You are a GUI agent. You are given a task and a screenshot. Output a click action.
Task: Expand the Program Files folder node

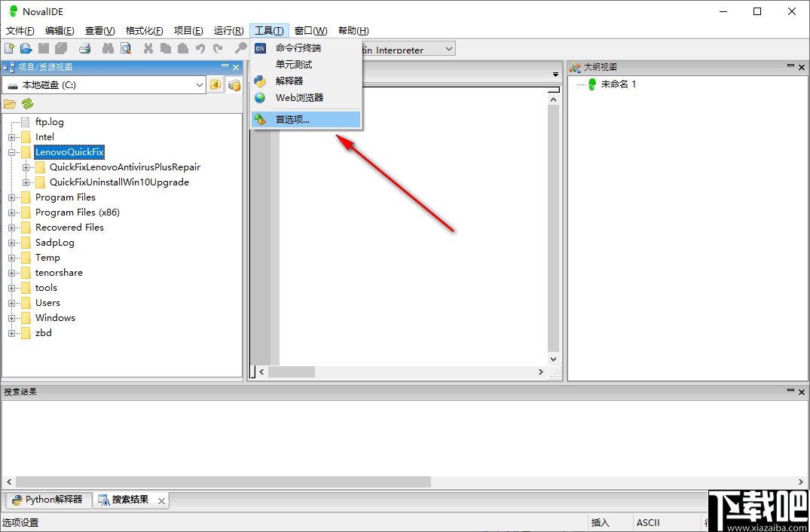[11, 198]
